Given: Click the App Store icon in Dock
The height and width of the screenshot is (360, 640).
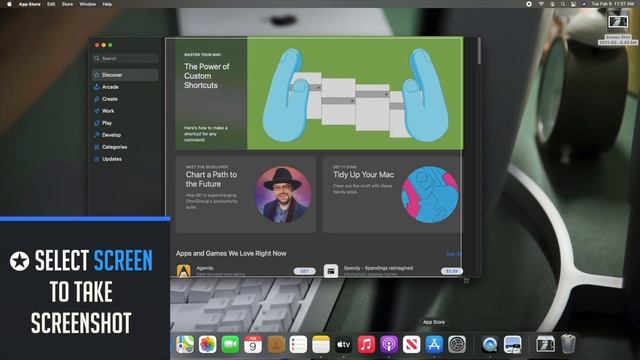Looking at the screenshot, I should click(434, 344).
